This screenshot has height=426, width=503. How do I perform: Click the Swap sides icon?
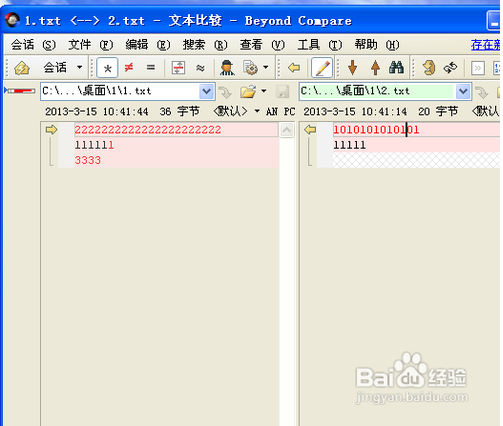[x=429, y=68]
